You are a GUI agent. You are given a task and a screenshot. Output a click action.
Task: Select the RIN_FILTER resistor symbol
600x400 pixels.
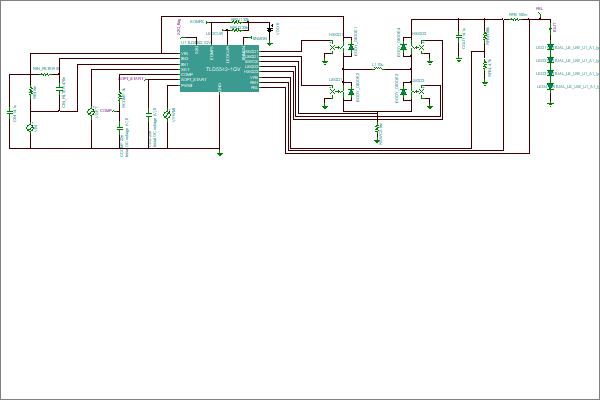click(x=45, y=74)
